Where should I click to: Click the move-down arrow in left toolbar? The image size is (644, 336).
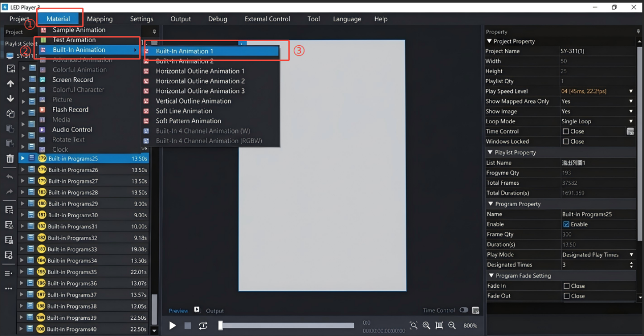pyautogui.click(x=10, y=98)
